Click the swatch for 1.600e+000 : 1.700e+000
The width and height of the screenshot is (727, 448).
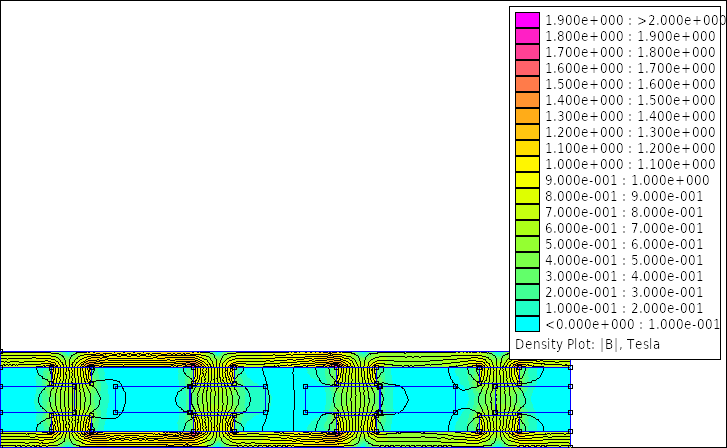point(527,68)
